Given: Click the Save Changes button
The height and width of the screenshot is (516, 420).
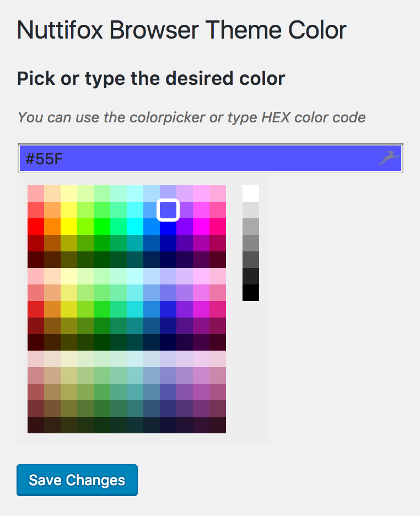Looking at the screenshot, I should tap(77, 480).
